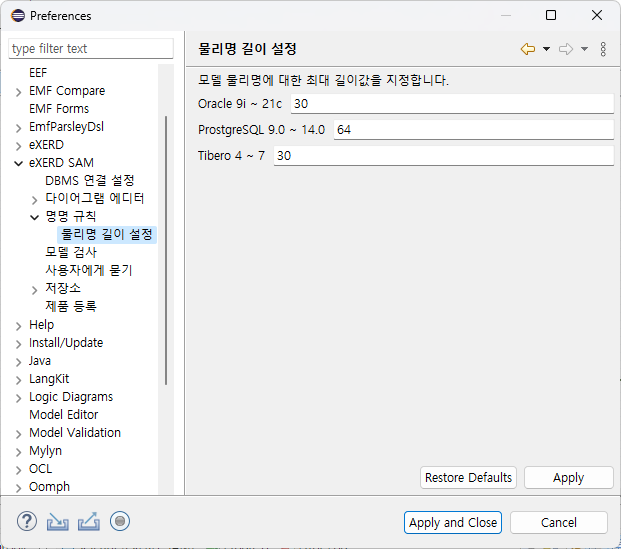This screenshot has width=621, height=549.
Task: Click the ProstgreSQL 9.0 ~ 14.0 length field
Action: click(x=474, y=130)
